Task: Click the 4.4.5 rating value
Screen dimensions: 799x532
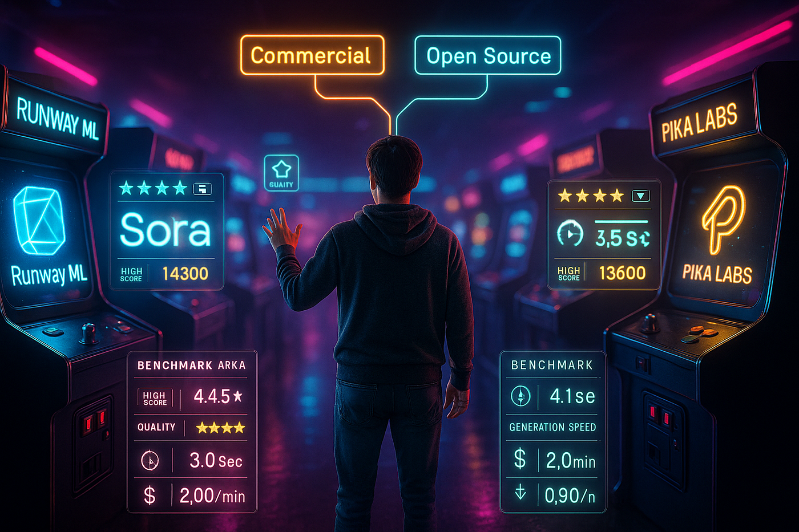Action: [x=218, y=396]
